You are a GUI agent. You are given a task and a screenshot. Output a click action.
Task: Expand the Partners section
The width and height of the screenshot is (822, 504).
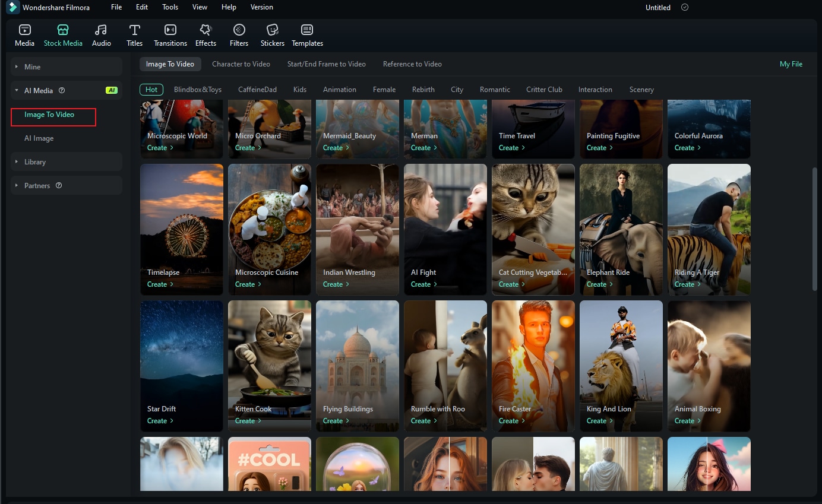(x=67, y=185)
